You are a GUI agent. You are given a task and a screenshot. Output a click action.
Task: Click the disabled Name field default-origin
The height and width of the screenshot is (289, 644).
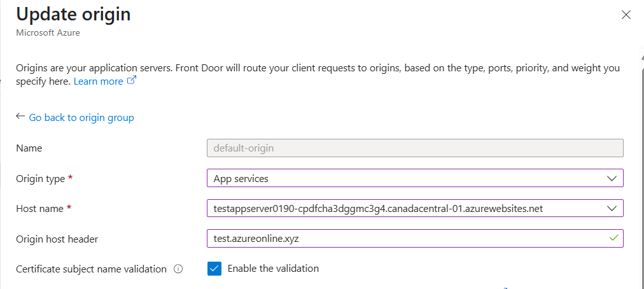pyautogui.click(x=416, y=148)
